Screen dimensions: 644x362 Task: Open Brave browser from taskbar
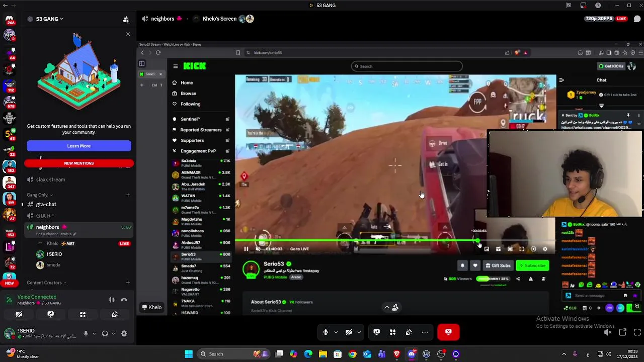(397, 354)
